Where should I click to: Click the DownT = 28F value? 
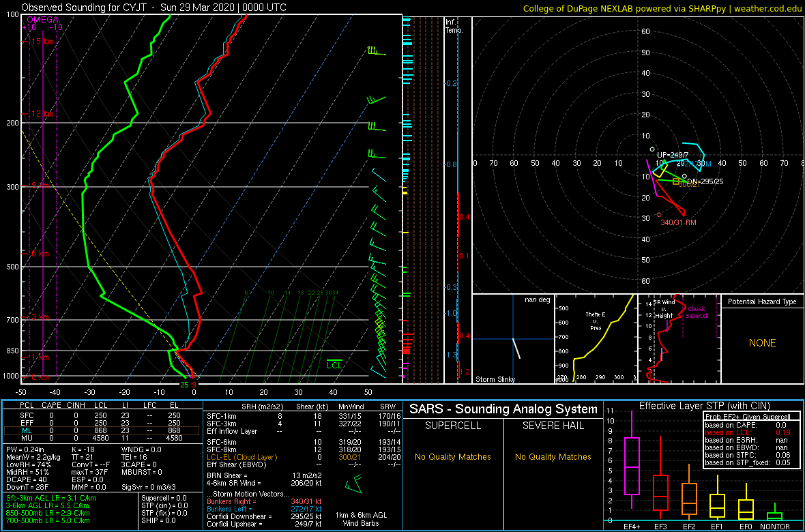[x=27, y=487]
